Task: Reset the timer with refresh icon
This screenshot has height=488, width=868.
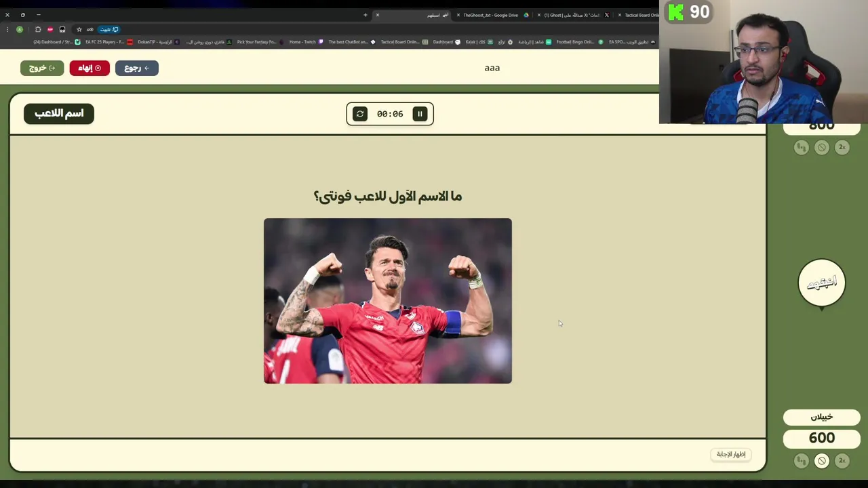Action: [360, 114]
